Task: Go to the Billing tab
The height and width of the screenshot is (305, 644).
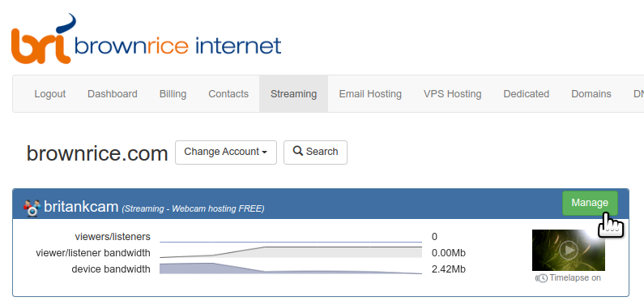Action: coord(173,94)
